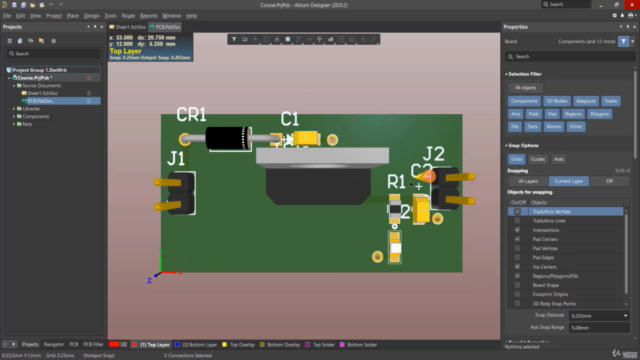The height and width of the screenshot is (360, 640).
Task: Click the All objects filter button
Action: click(x=525, y=88)
